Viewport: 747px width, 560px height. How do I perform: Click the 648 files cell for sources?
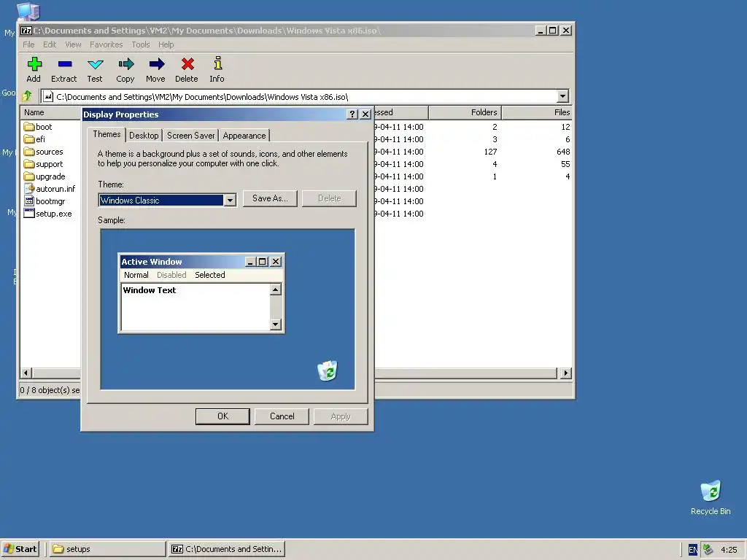(563, 152)
